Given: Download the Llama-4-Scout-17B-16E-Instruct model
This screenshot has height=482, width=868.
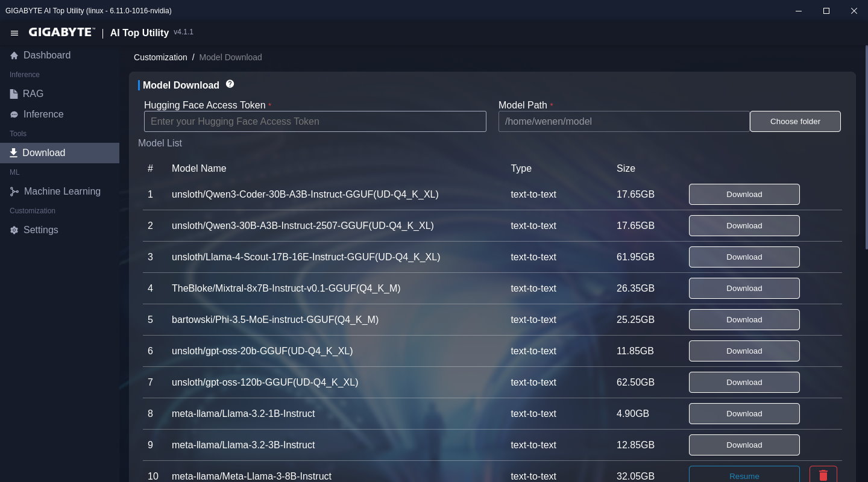Looking at the screenshot, I should (x=744, y=257).
